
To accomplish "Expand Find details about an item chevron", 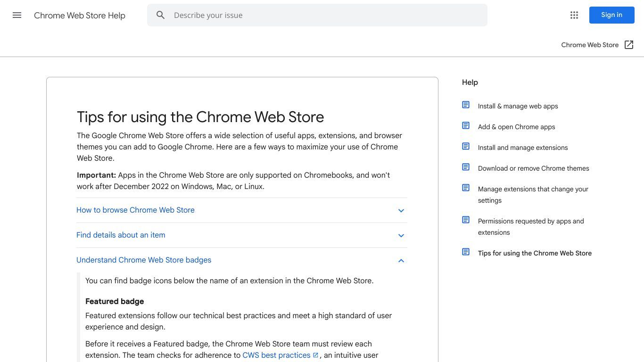I will [x=401, y=236].
